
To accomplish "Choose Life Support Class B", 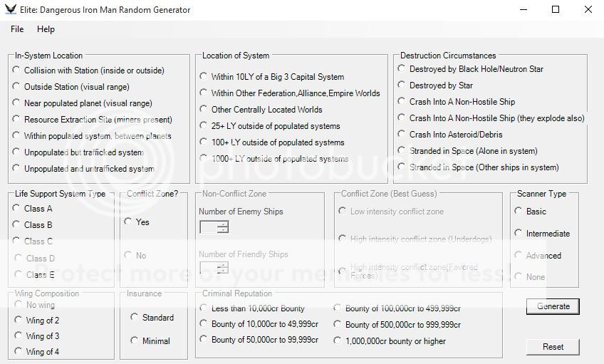I will (32, 224).
